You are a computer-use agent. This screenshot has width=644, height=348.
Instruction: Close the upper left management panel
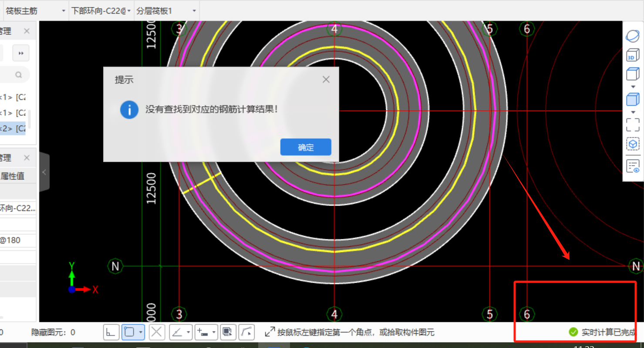27,31
